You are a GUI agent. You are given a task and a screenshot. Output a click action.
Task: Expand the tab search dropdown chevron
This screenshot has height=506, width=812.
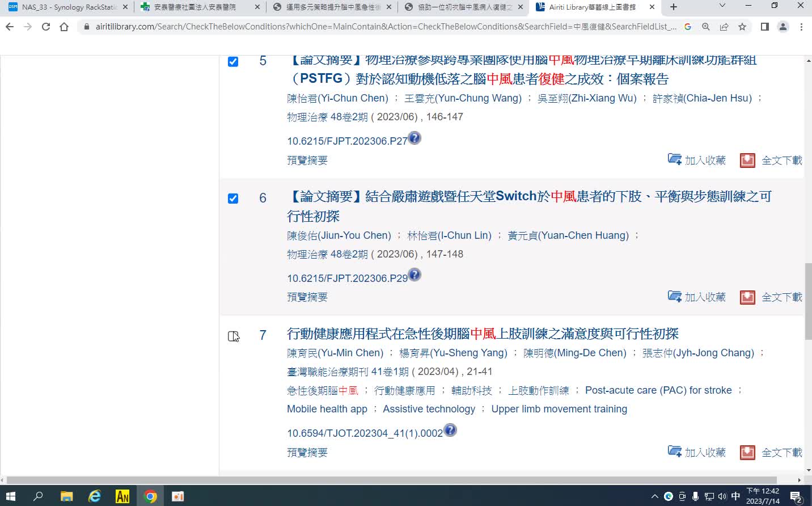click(x=722, y=6)
